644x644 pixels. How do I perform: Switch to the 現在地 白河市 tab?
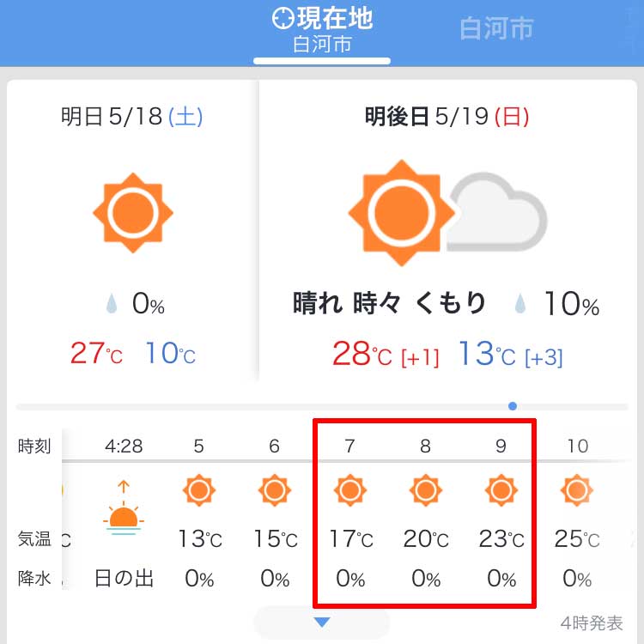pos(322,33)
